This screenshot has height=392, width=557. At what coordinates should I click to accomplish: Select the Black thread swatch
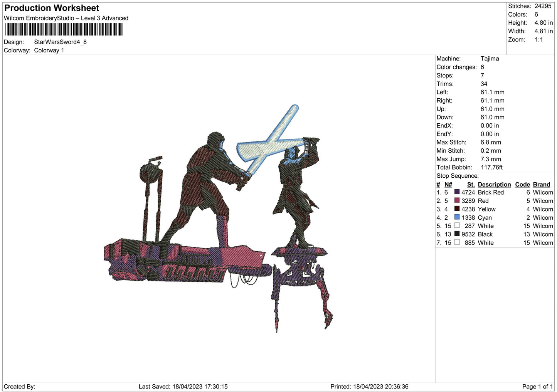457,234
